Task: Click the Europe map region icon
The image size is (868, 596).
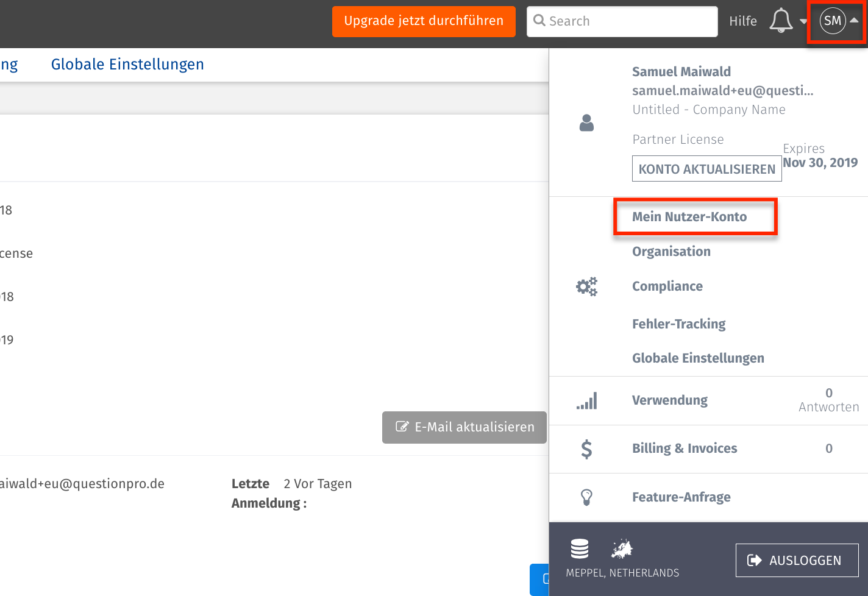Action: 622,548
